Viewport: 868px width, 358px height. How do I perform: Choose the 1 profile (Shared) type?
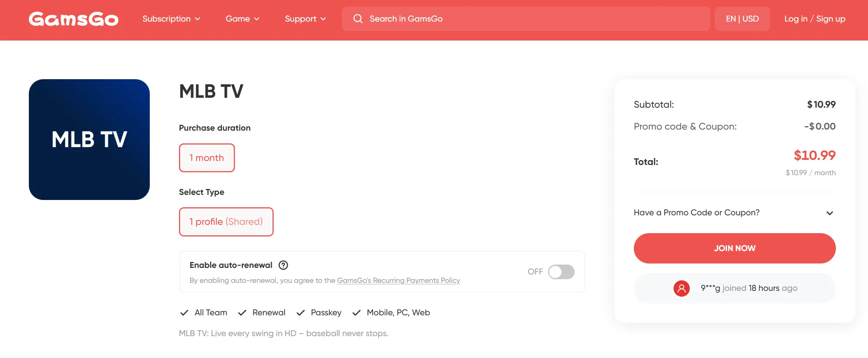point(226,222)
